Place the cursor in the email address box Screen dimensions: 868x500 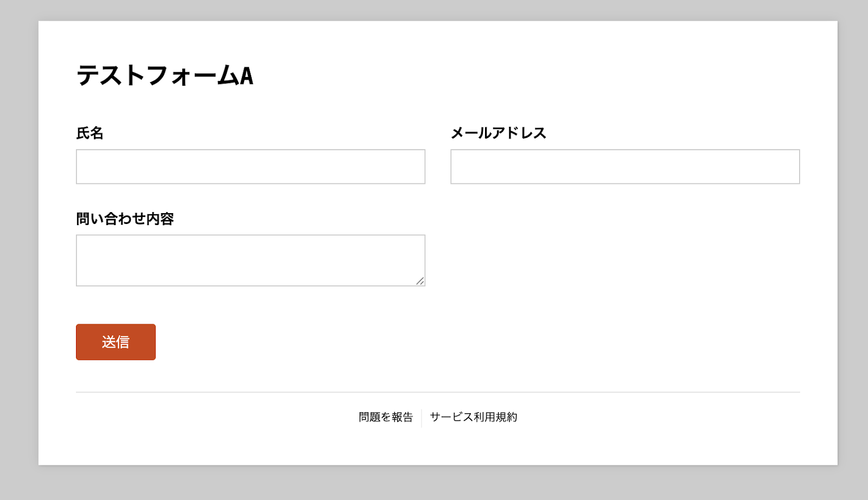625,166
